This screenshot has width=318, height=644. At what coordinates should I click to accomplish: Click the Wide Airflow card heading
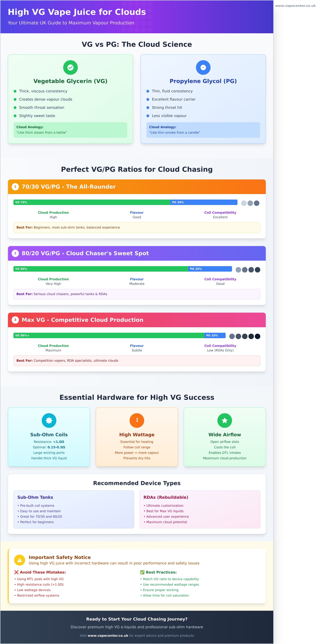tap(224, 435)
